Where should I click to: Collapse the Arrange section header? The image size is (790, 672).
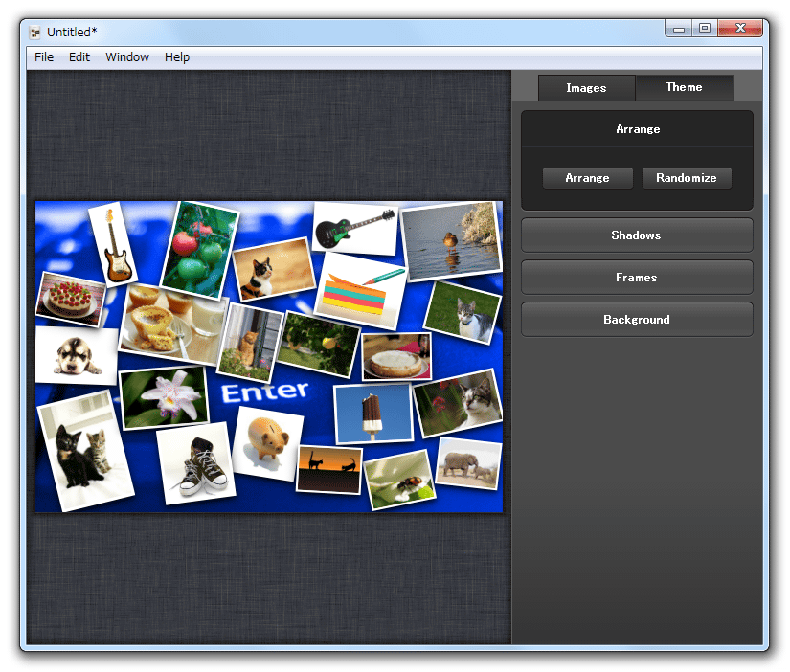coord(638,129)
